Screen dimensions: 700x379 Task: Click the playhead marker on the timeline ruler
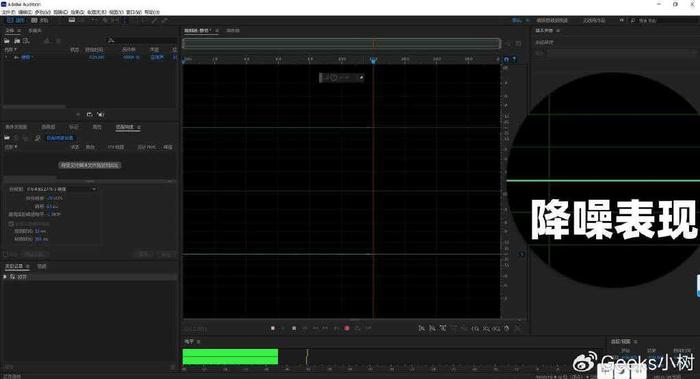(374, 60)
